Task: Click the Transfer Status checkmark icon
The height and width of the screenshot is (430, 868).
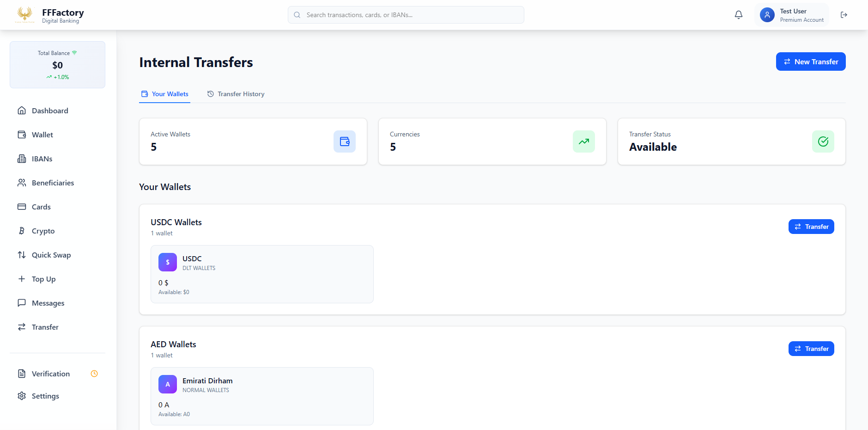Action: click(x=823, y=141)
